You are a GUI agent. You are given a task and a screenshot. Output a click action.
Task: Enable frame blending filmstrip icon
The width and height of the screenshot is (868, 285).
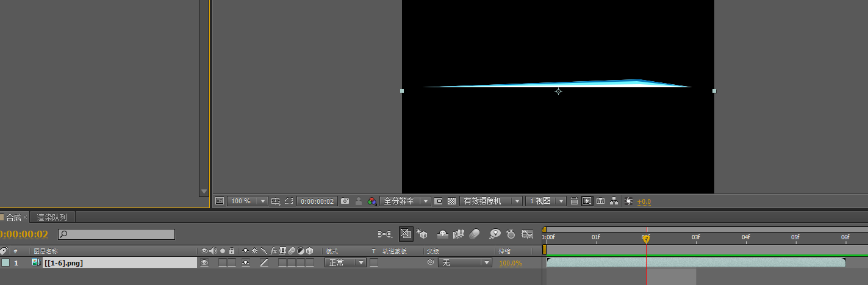[x=459, y=234]
